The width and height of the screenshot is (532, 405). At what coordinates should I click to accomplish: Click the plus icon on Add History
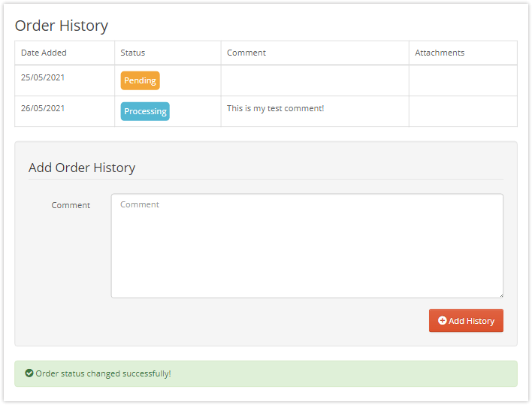tap(442, 321)
